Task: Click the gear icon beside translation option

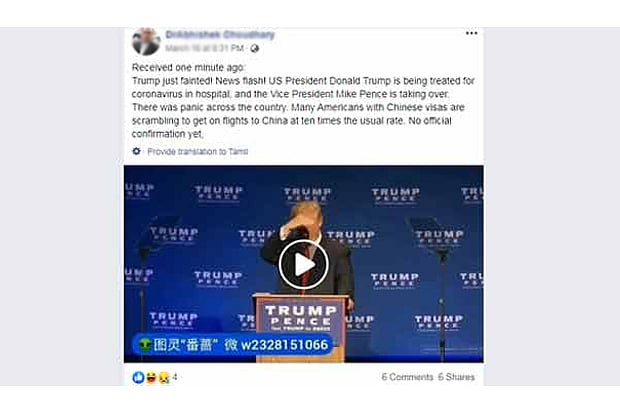Action: click(136, 151)
